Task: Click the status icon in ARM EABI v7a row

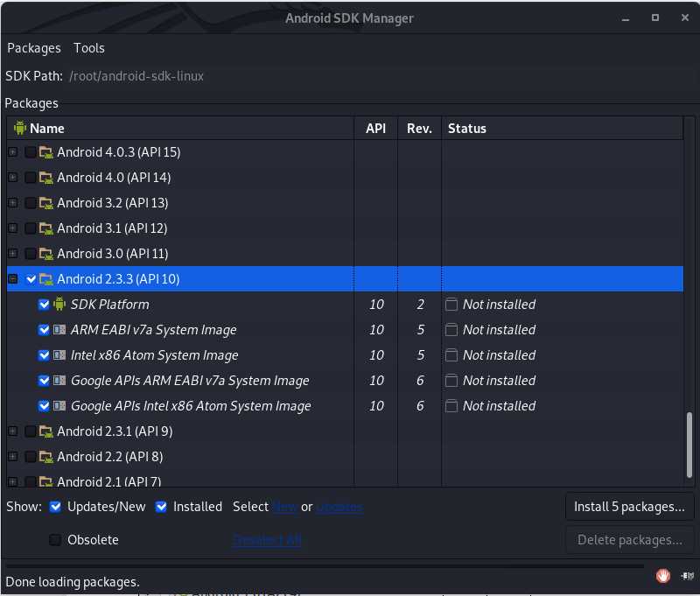Action: pyautogui.click(x=451, y=330)
